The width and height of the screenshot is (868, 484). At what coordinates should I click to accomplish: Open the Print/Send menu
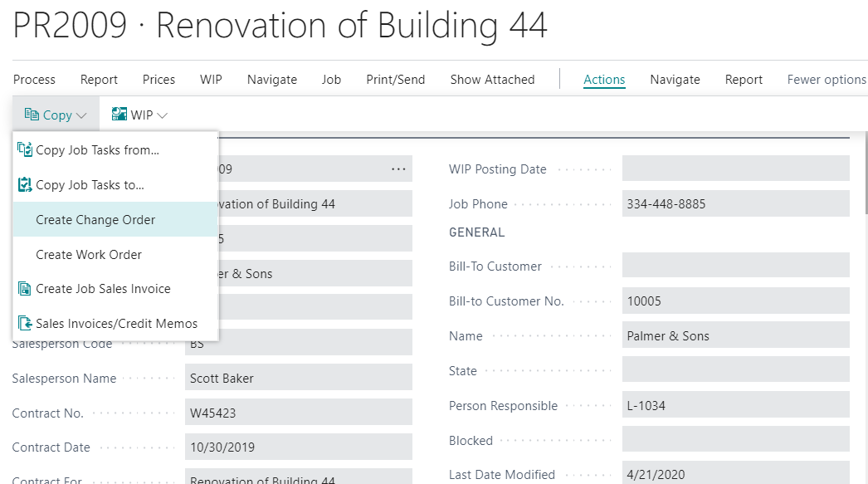coord(395,80)
